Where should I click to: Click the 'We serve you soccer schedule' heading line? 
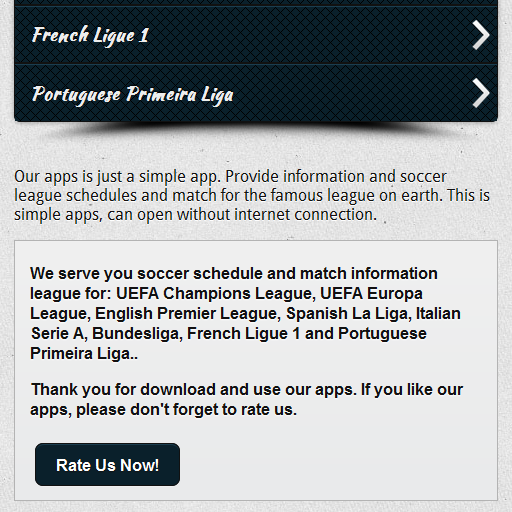pos(234,274)
